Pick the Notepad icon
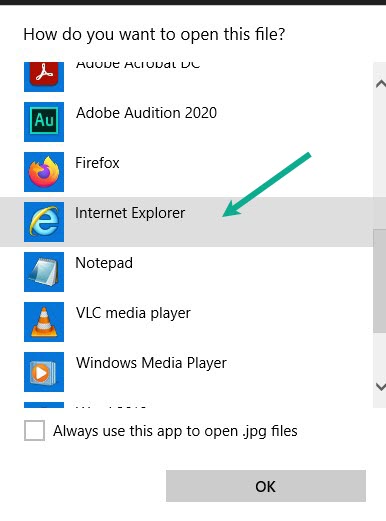This screenshot has height=521, width=386. (x=44, y=272)
